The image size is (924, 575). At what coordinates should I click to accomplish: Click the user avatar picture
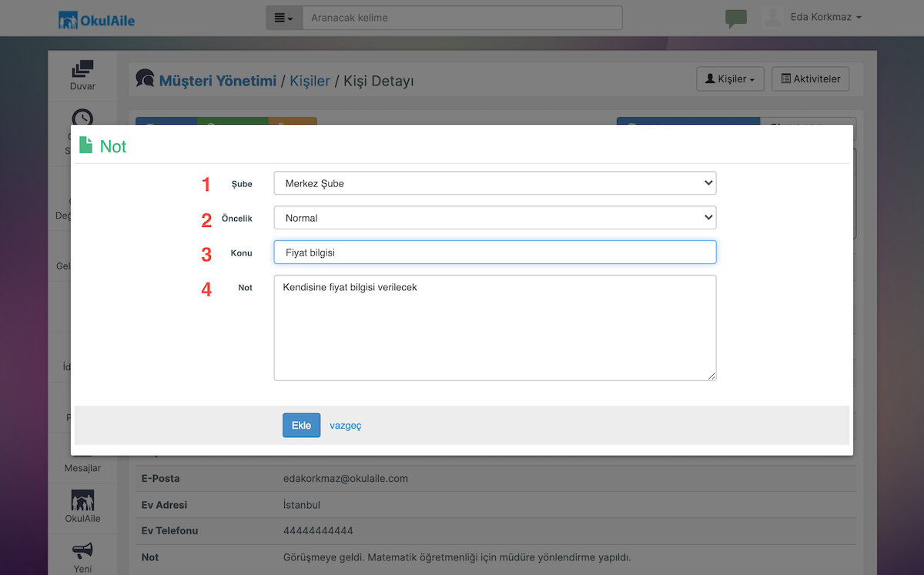(x=773, y=17)
